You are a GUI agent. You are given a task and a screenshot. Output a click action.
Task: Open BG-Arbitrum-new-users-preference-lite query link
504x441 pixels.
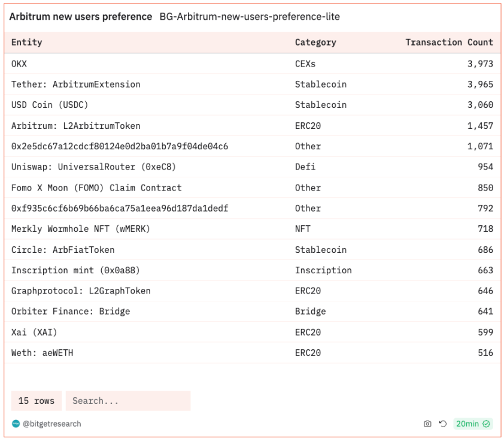(x=250, y=17)
